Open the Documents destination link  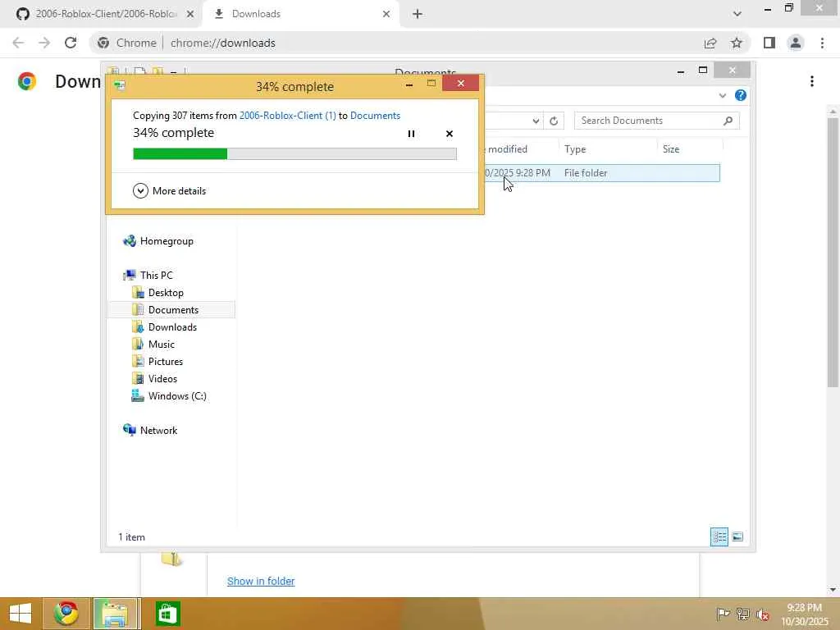375,115
